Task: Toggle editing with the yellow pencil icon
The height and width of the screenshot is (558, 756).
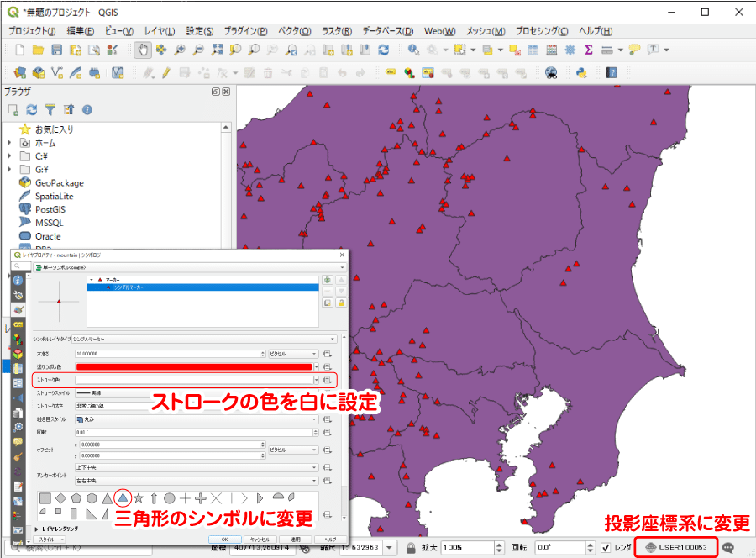Action: tap(165, 73)
